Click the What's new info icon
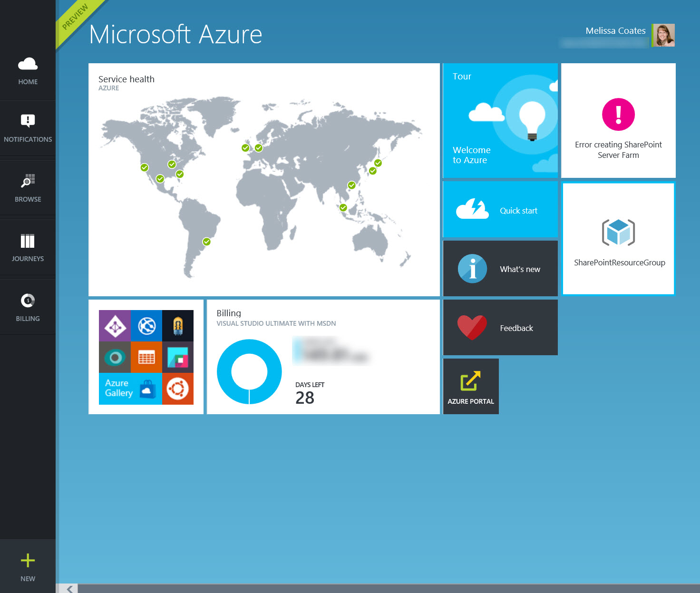 [x=472, y=269]
